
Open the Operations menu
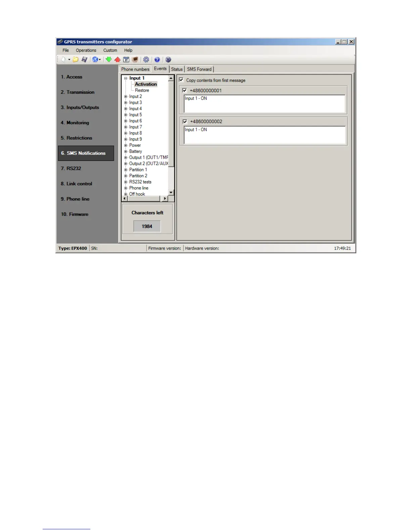coord(86,50)
